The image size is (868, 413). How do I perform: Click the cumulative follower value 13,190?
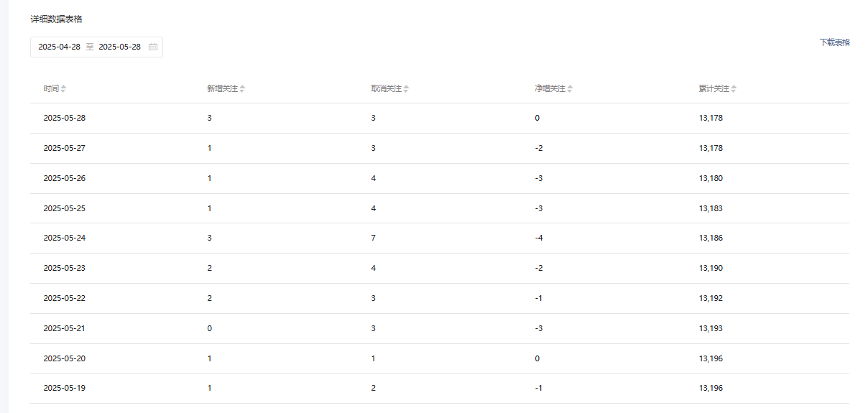pos(711,268)
